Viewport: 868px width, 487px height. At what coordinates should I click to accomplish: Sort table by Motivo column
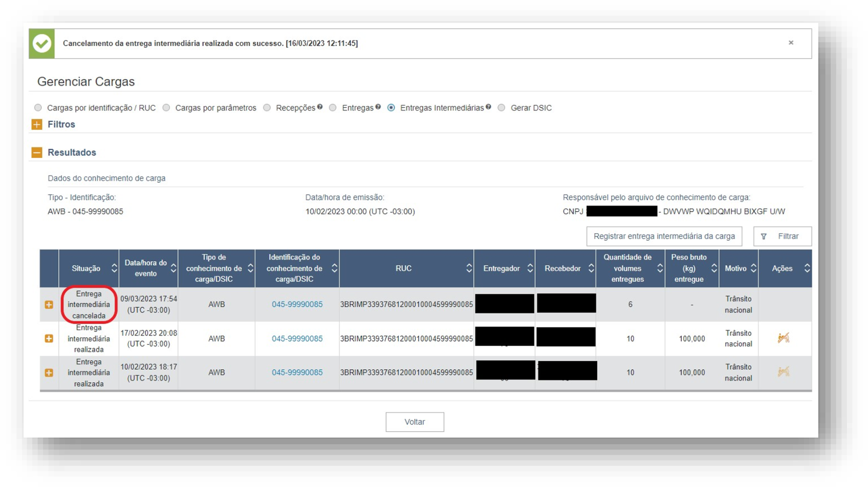point(753,269)
